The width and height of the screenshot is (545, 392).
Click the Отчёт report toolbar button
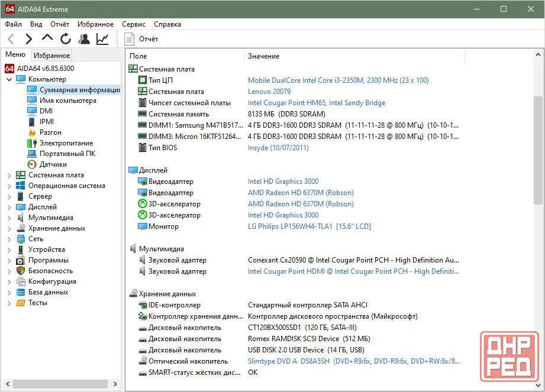click(x=141, y=39)
